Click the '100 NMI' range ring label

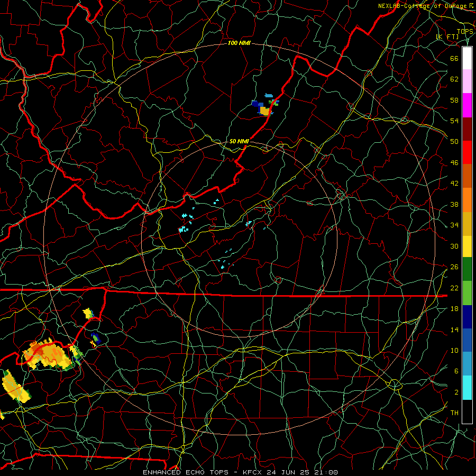pyautogui.click(x=239, y=43)
